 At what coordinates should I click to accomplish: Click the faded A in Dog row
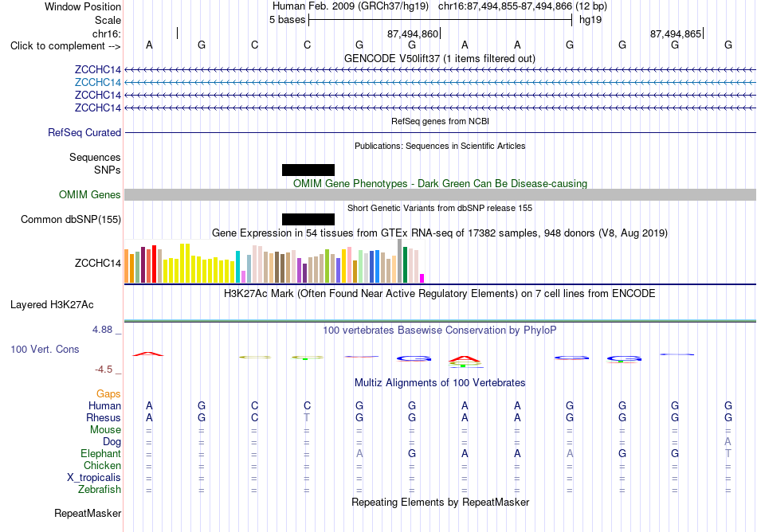tap(728, 442)
